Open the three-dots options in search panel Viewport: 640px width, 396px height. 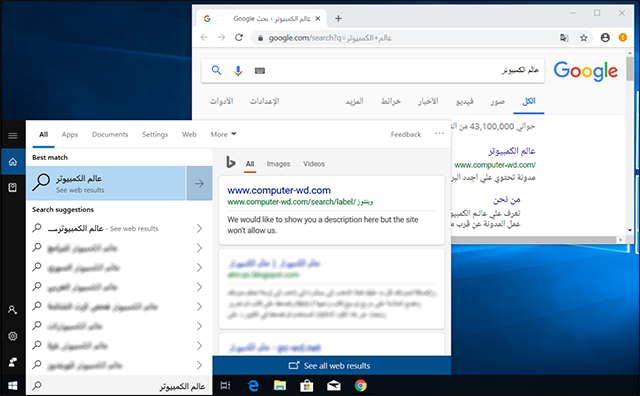(439, 134)
